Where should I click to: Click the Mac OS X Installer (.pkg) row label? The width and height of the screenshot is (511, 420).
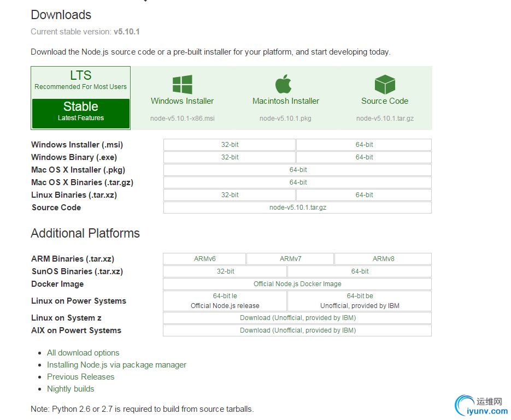[78, 170]
